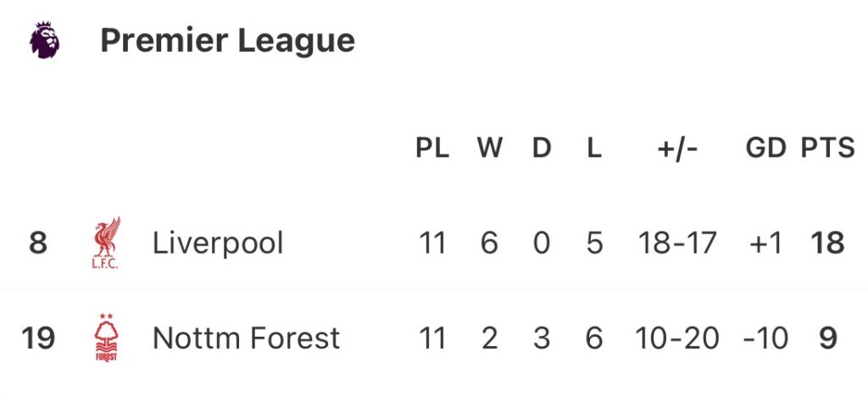Click Nottm Forest's 9 points total
868x397 pixels.
(828, 338)
